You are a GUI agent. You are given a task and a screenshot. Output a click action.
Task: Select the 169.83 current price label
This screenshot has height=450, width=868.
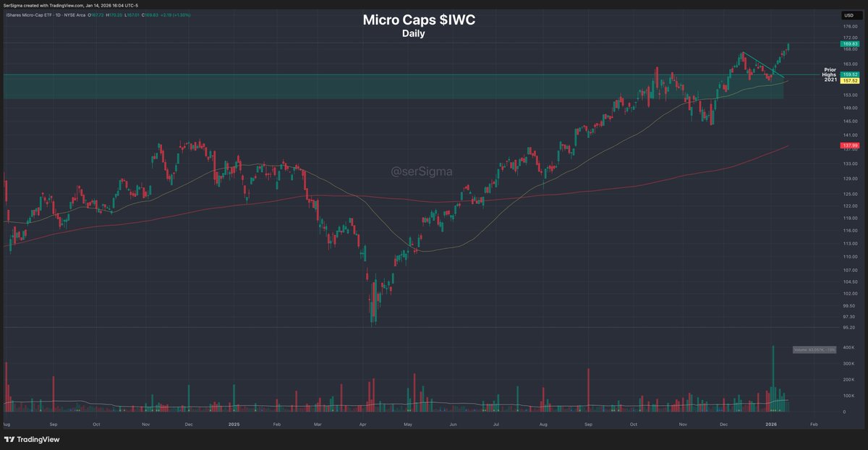(849, 43)
